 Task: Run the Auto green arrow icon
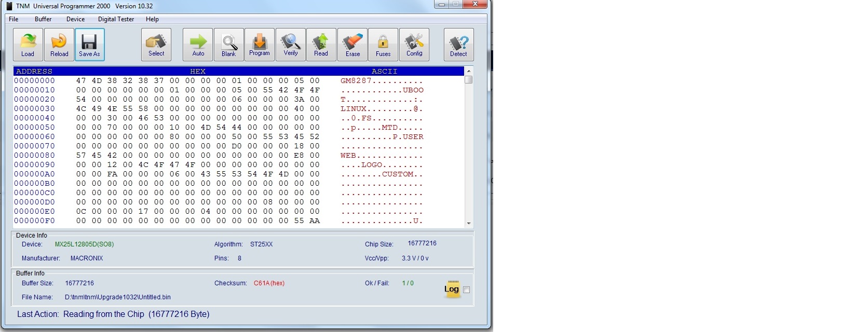tap(198, 45)
